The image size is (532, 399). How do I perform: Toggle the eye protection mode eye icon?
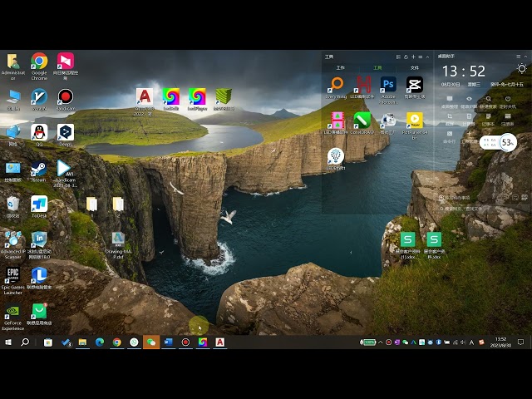click(x=469, y=99)
